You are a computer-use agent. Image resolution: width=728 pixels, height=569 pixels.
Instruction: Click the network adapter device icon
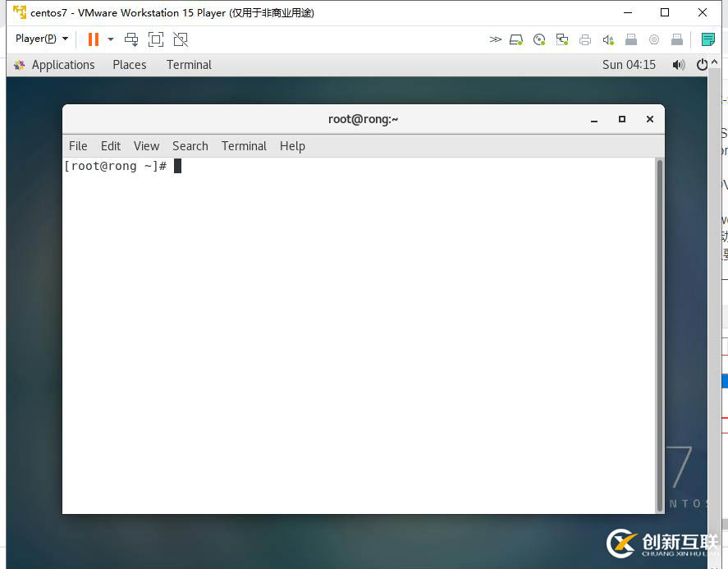pos(561,39)
